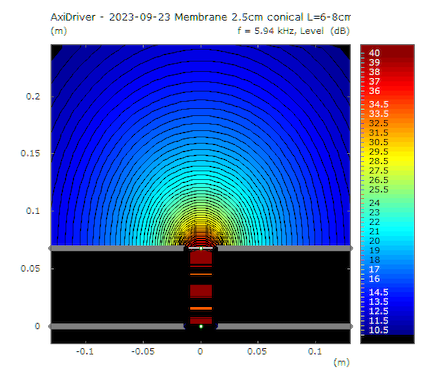Click the 0.15 tick on vertical axis
Viewport: 425px width, 371px height.
pos(30,154)
